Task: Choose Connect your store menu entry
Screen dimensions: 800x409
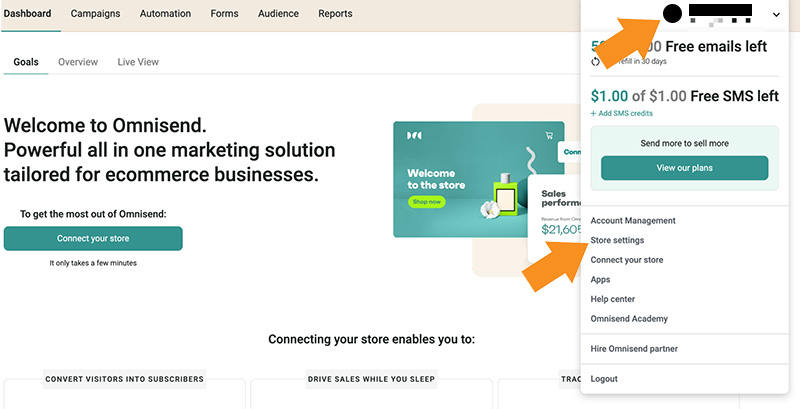Action: 627,260
